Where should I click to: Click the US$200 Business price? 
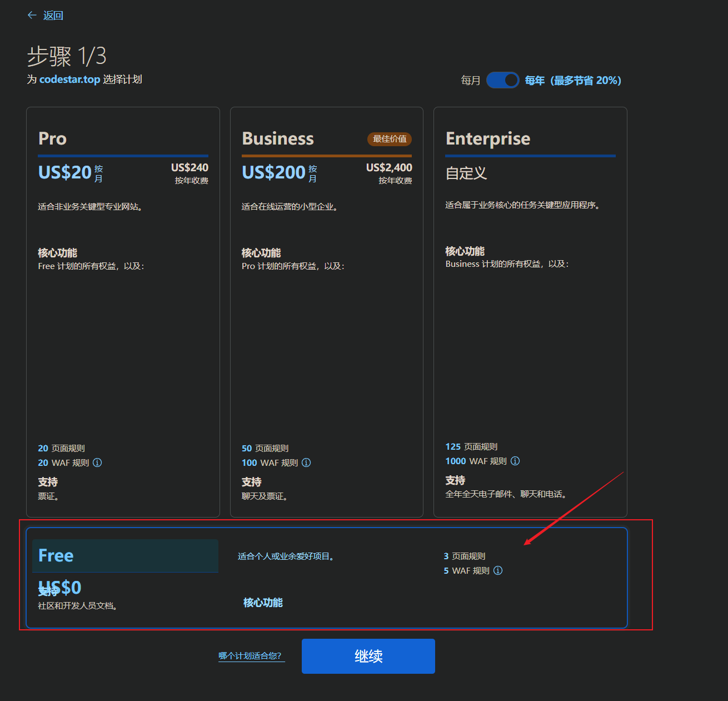coord(274,172)
